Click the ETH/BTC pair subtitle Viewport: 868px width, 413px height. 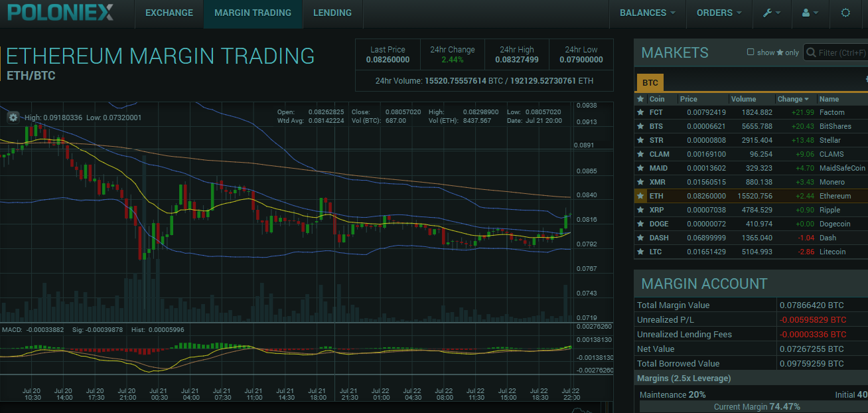31,76
